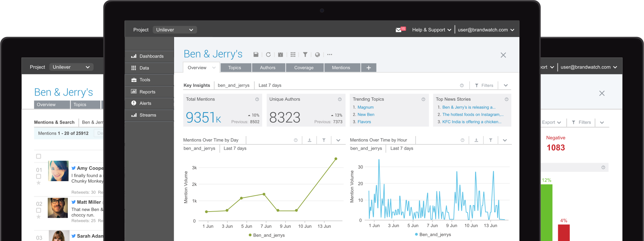Click the save dashboard floppy disk icon
This screenshot has width=644, height=241.
point(256,55)
